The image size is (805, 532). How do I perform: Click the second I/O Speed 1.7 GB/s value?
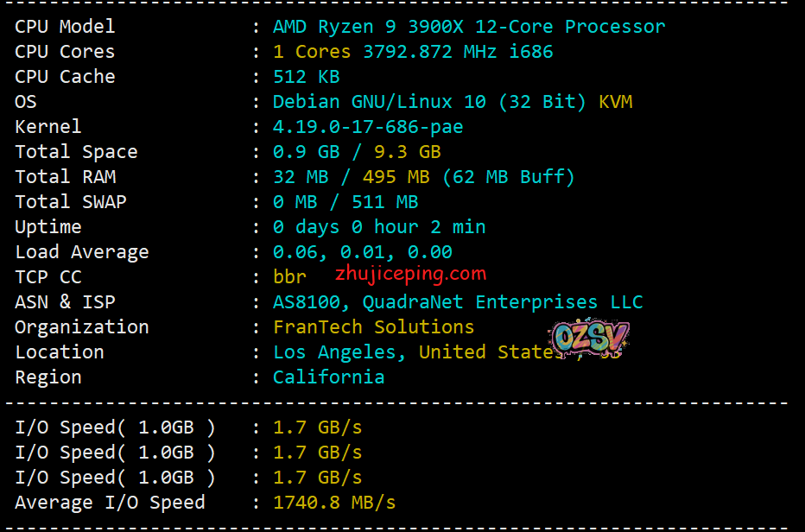[317, 453]
